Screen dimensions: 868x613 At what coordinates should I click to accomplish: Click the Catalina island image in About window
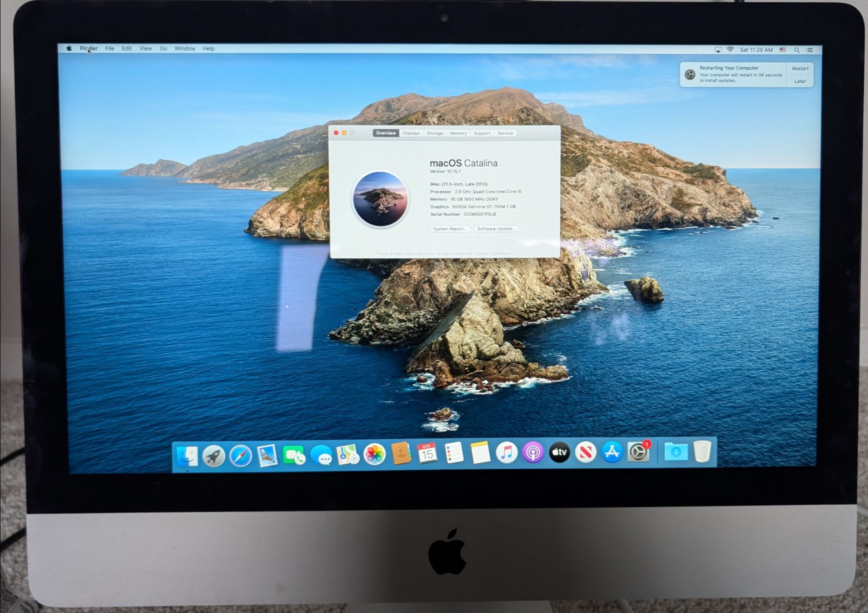pyautogui.click(x=380, y=198)
